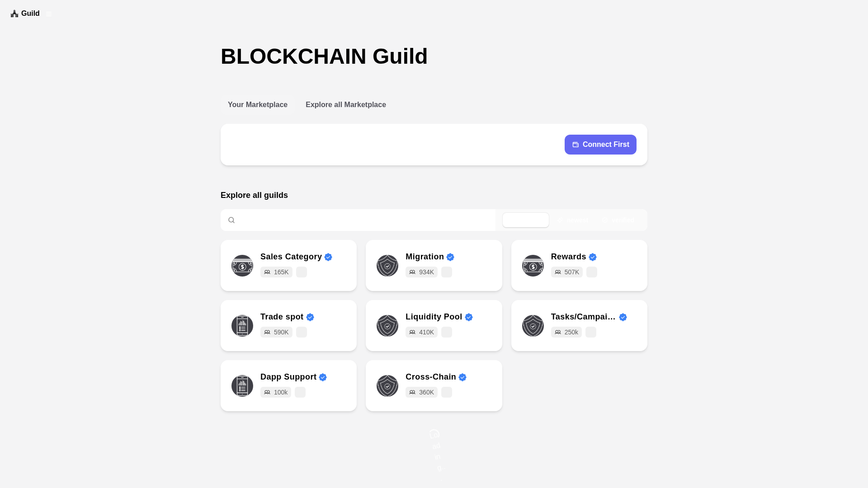Image resolution: width=868 pixels, height=488 pixels.
Task: Open the Dapp Support document avatar
Action: (x=242, y=386)
